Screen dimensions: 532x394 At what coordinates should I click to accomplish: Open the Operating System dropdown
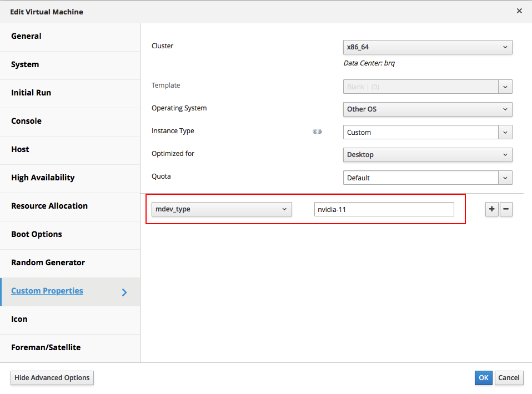(x=428, y=109)
